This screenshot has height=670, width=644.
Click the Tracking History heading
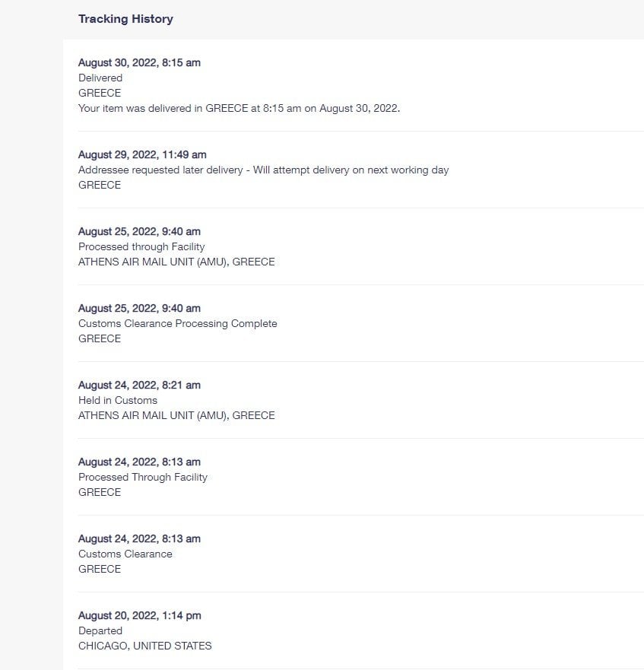tap(125, 19)
